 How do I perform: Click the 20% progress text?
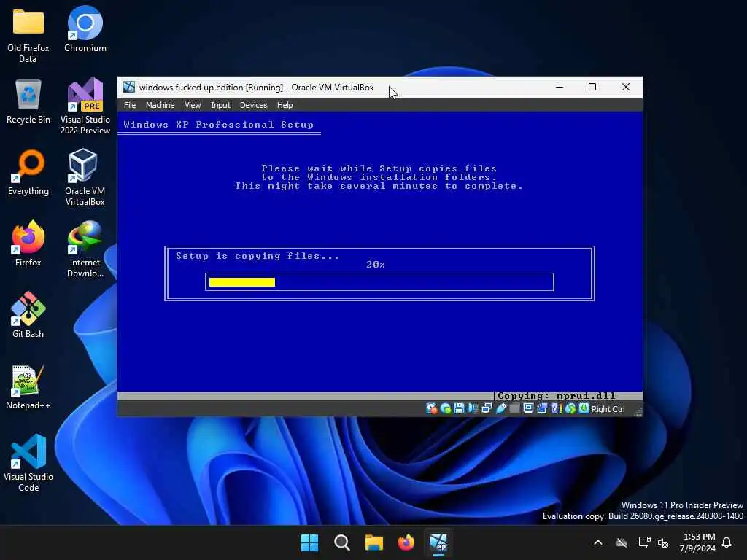pyautogui.click(x=376, y=265)
